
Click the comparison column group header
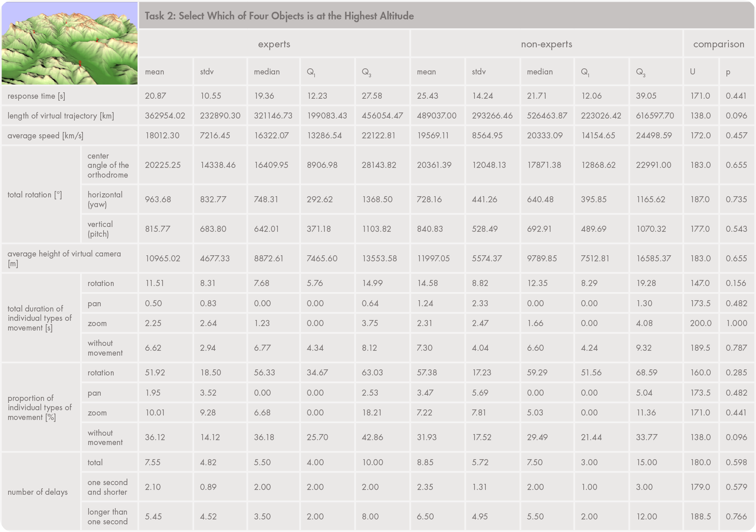coord(718,44)
